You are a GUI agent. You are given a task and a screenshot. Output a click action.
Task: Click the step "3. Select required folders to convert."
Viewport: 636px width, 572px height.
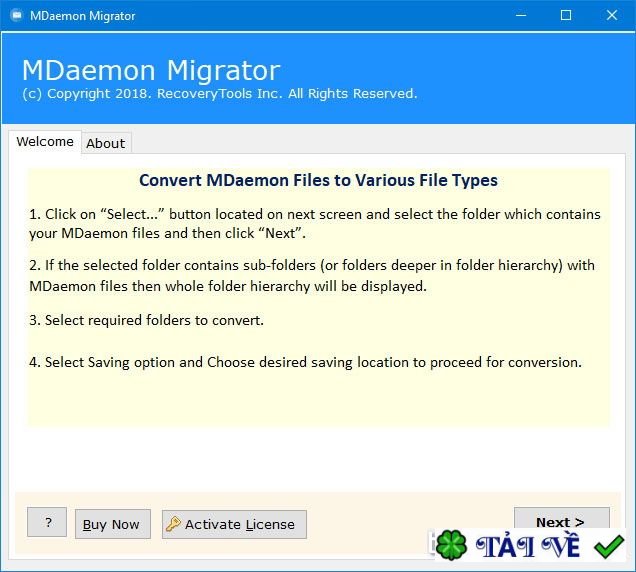click(x=146, y=320)
